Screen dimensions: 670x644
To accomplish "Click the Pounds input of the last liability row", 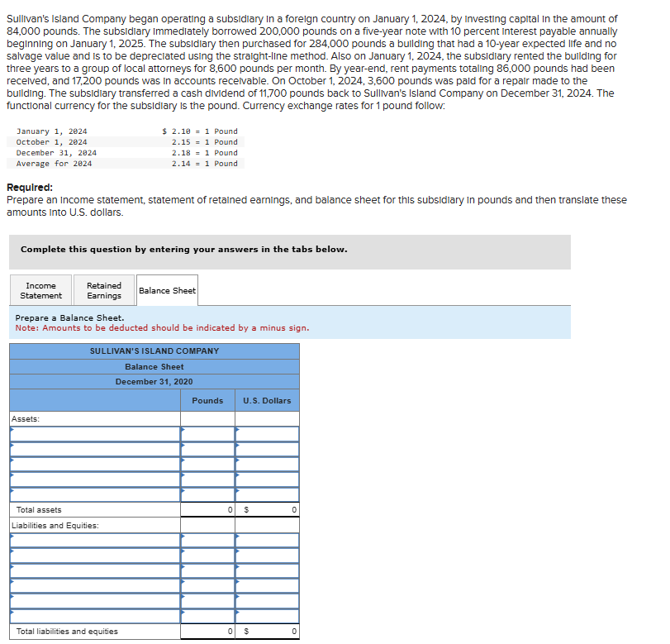I will coord(207,615).
